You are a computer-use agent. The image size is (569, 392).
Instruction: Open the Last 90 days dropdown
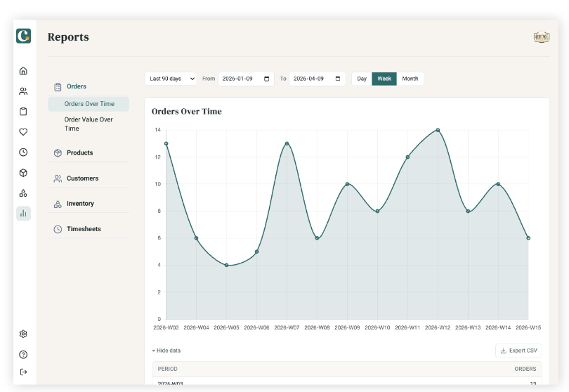[x=171, y=79]
